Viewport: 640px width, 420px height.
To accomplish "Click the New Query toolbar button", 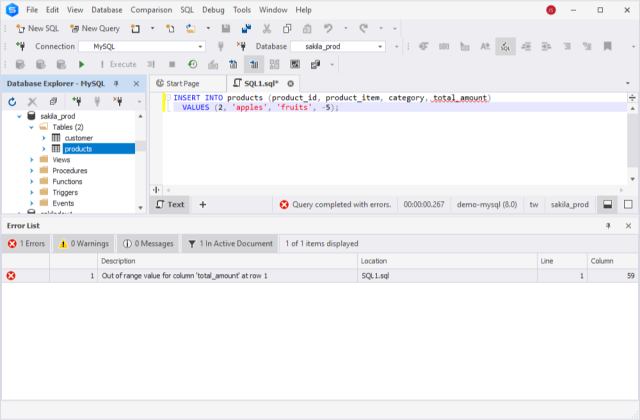I will (94, 28).
